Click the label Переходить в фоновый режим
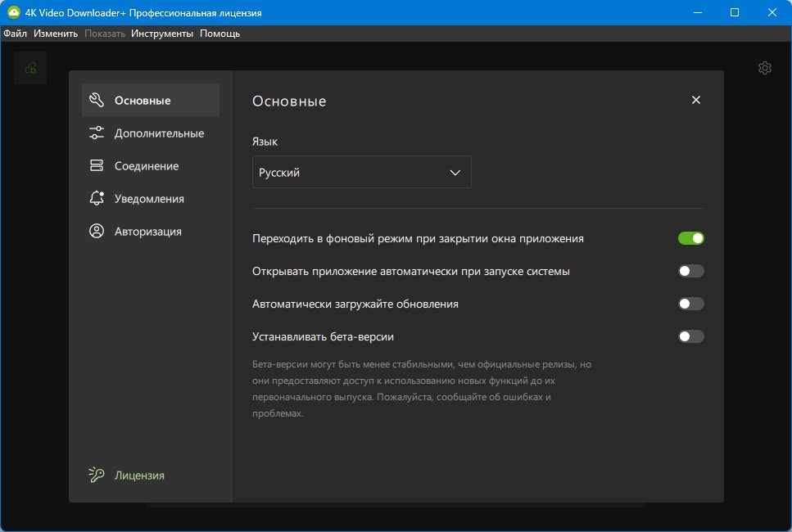The image size is (792, 532). coord(418,238)
